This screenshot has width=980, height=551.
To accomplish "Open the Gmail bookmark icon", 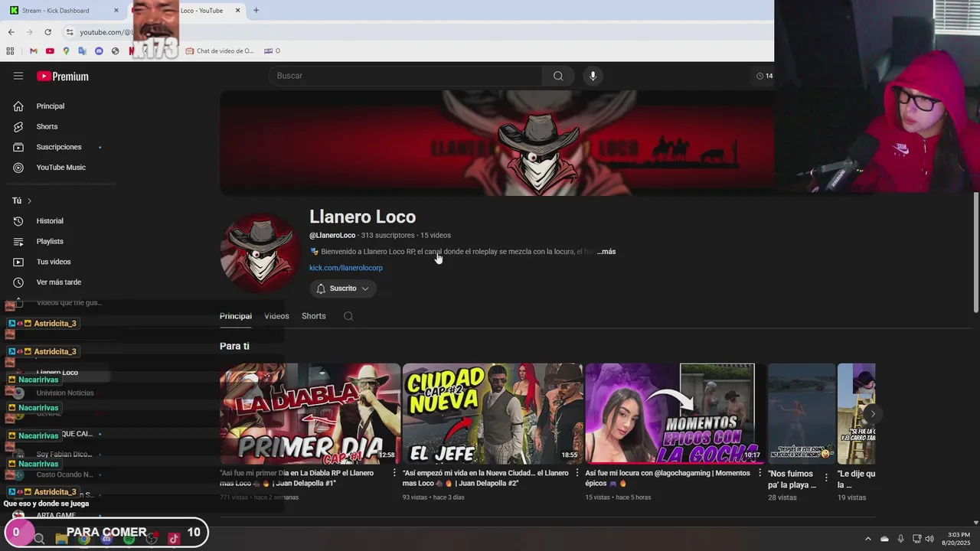I will [34, 51].
